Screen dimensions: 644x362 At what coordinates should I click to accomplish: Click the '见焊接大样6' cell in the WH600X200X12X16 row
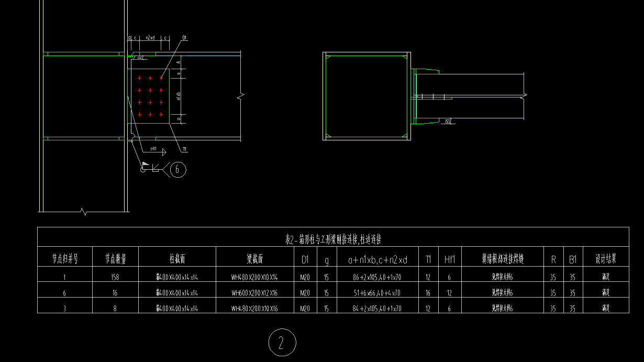tap(502, 293)
